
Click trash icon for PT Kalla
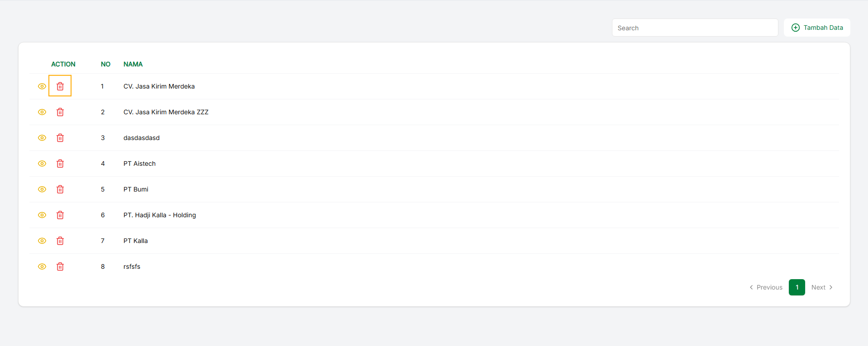(60, 241)
